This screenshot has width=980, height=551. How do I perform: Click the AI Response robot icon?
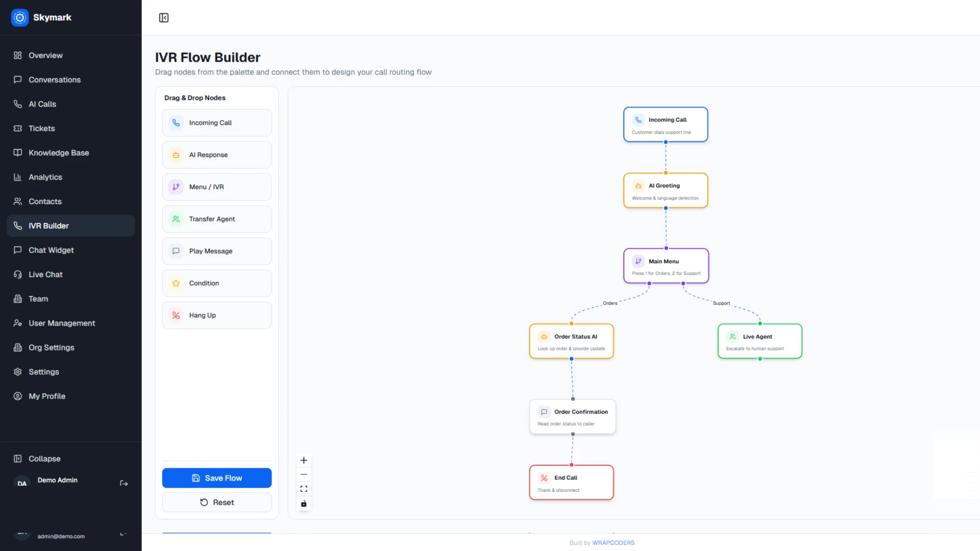176,155
